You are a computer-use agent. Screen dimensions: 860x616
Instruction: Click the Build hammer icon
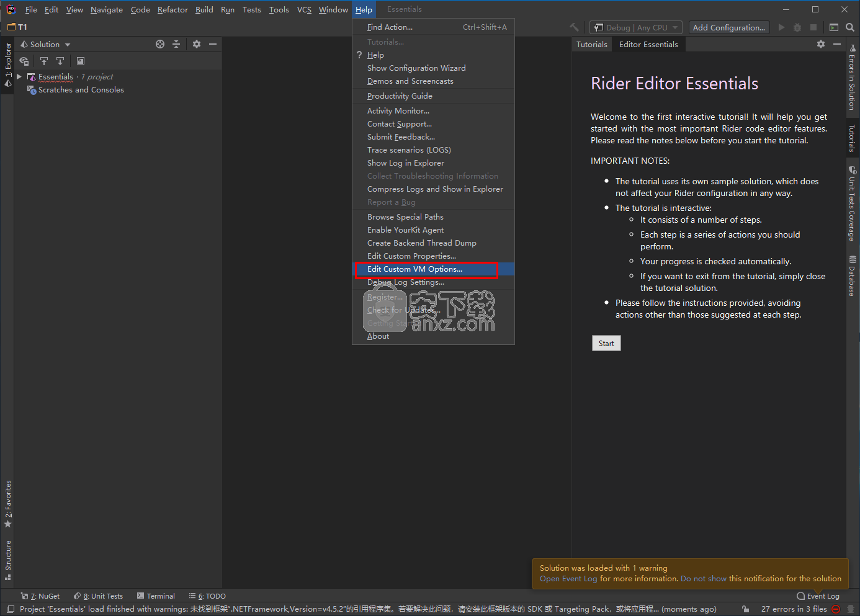coord(574,27)
